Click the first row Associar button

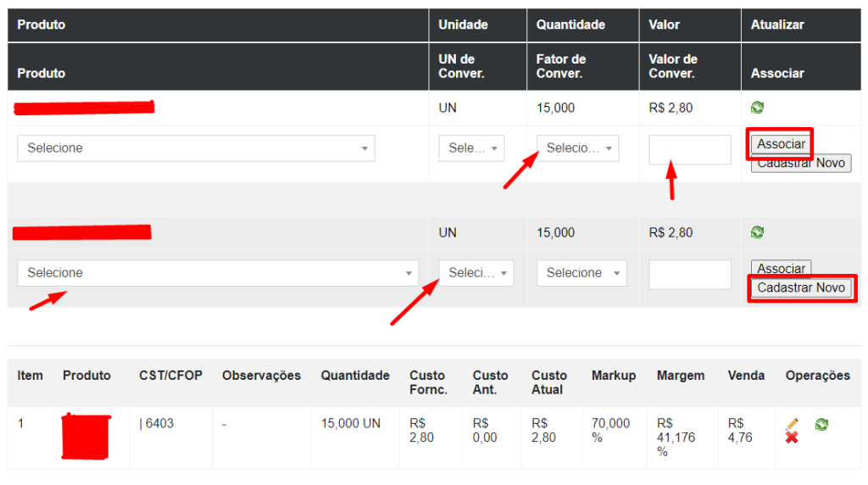click(x=781, y=144)
